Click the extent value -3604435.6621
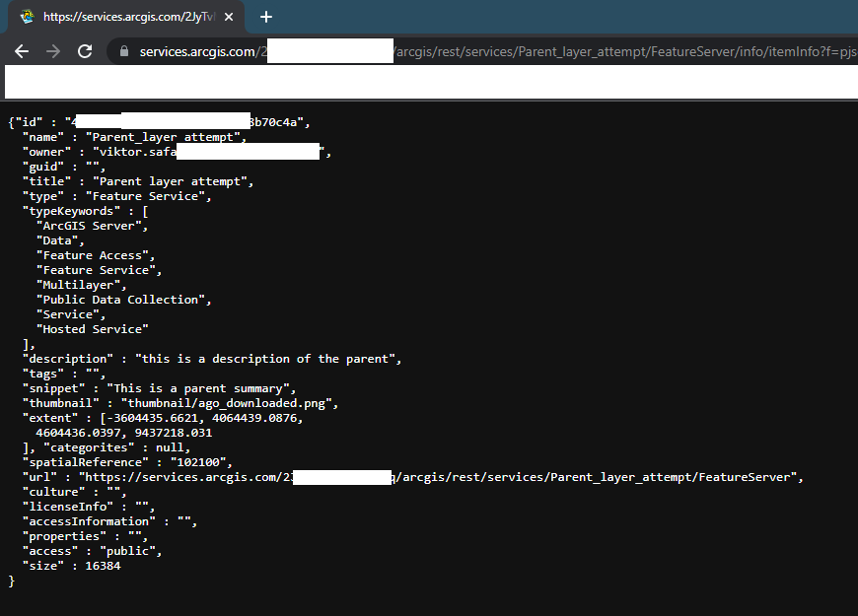 [152, 418]
